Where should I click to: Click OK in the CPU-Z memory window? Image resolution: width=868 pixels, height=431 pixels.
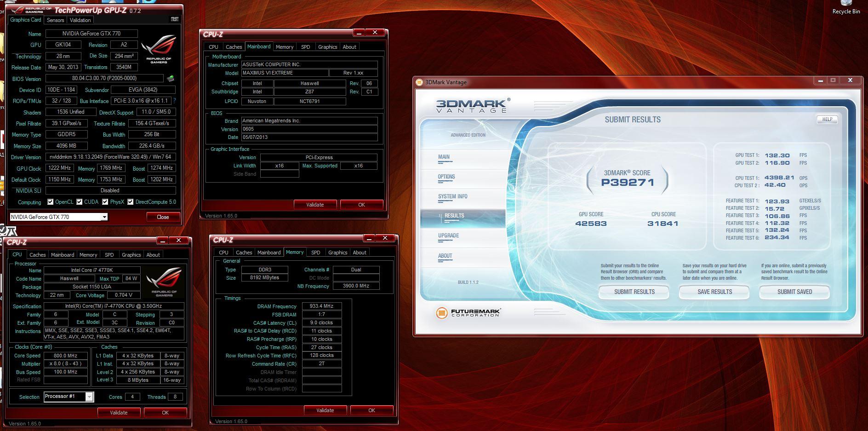pyautogui.click(x=371, y=410)
